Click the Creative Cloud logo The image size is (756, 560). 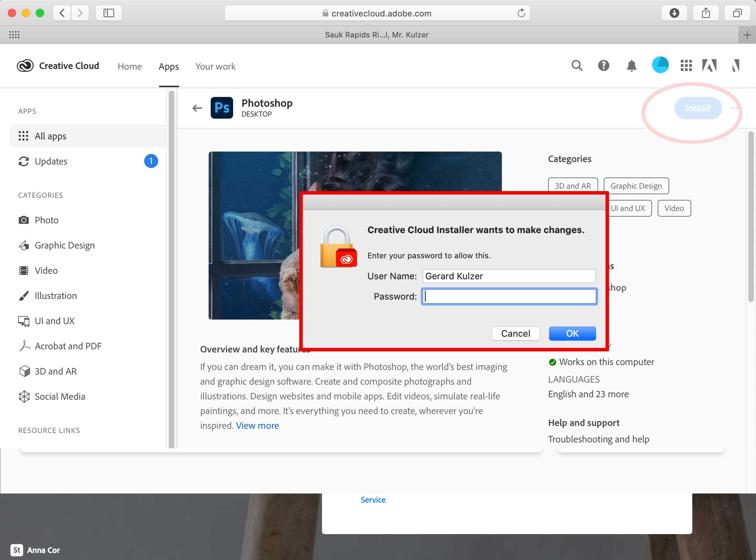click(25, 66)
